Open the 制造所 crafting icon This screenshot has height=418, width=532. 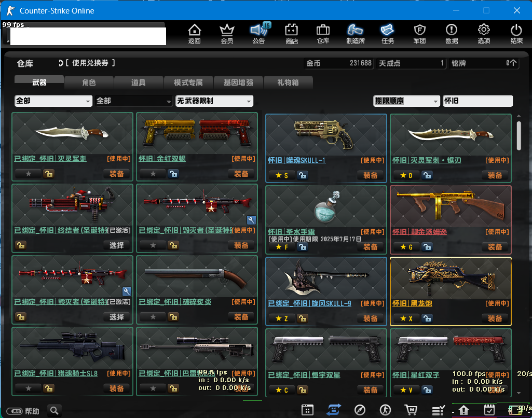coord(355,34)
